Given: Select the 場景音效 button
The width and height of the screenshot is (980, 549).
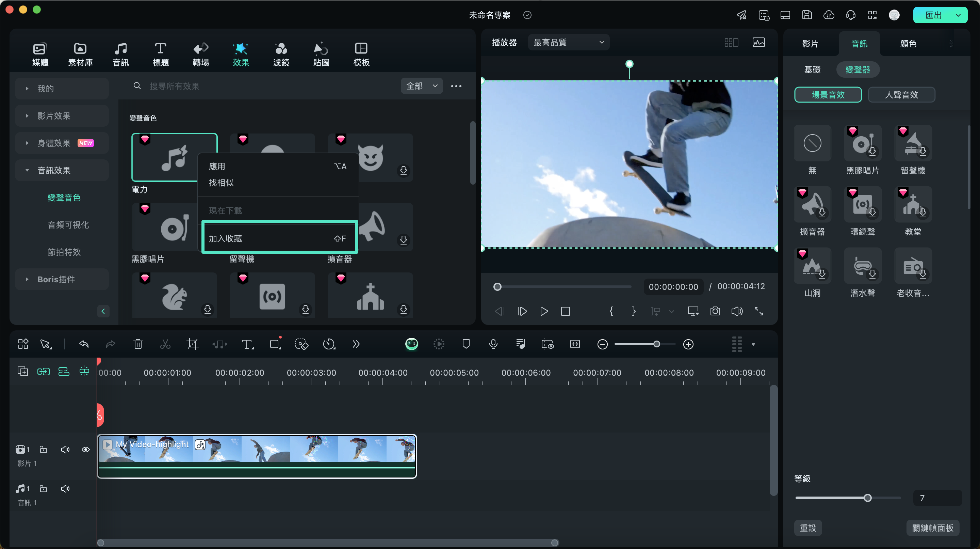Looking at the screenshot, I should tap(828, 94).
